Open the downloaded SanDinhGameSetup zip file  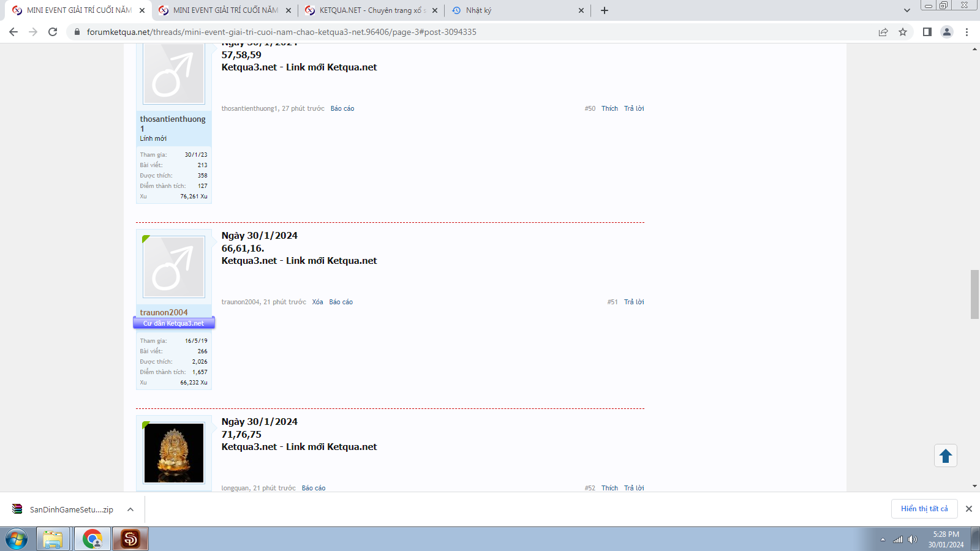(64, 509)
